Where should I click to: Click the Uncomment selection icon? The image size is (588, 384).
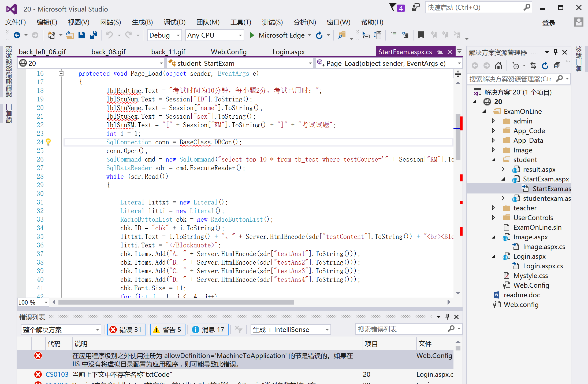pyautogui.click(x=405, y=35)
